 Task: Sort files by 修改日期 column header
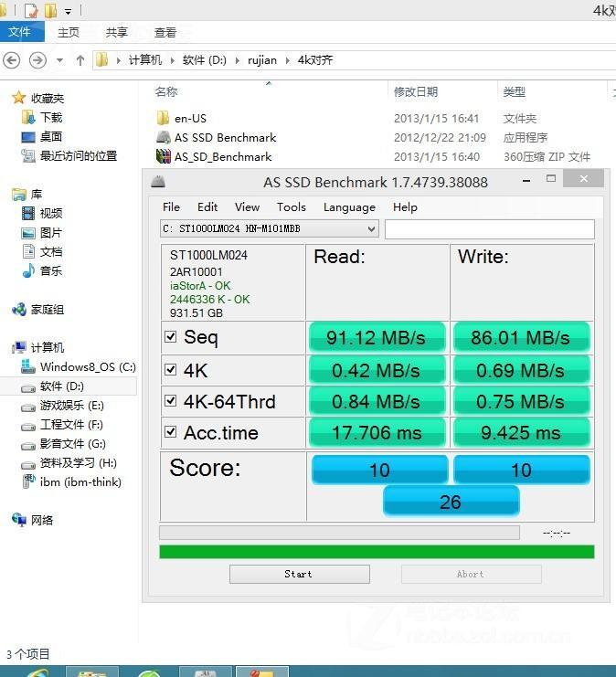point(416,91)
